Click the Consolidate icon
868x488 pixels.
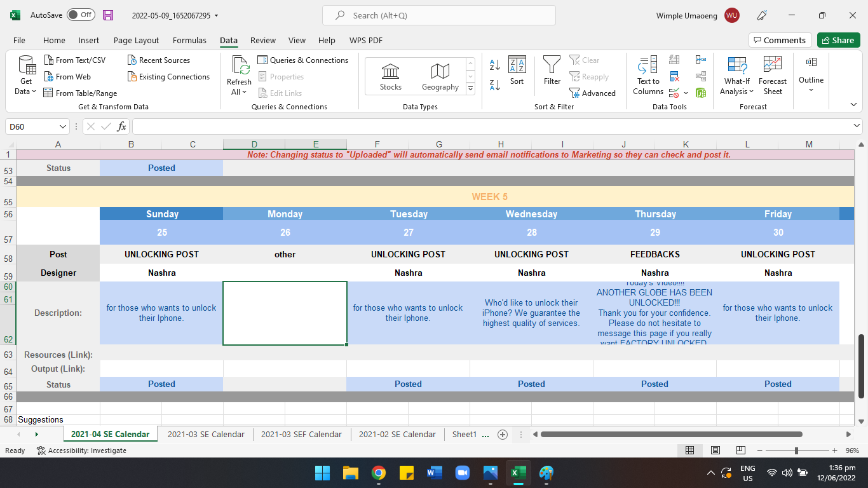click(x=701, y=60)
